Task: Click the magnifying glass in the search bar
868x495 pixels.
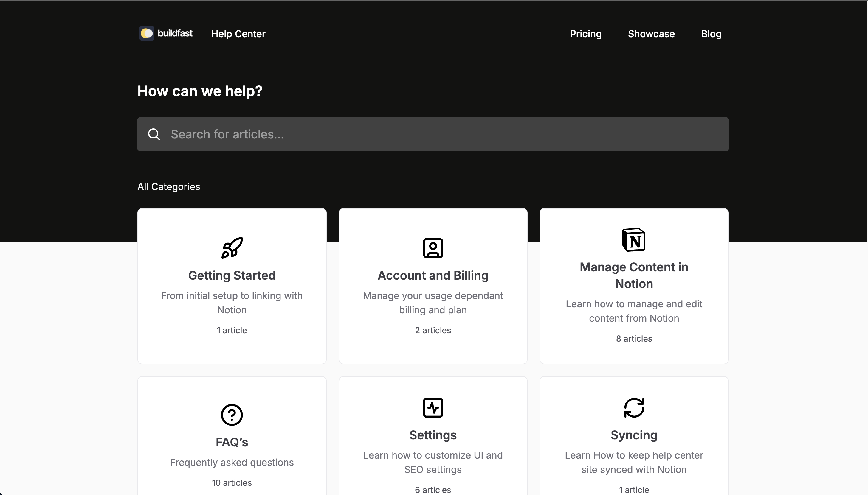Action: click(x=154, y=134)
